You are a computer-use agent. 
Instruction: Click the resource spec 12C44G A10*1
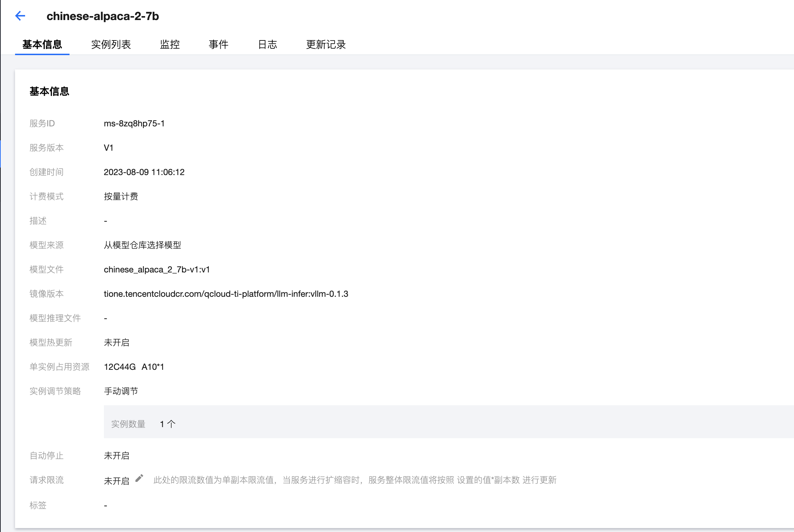click(134, 367)
